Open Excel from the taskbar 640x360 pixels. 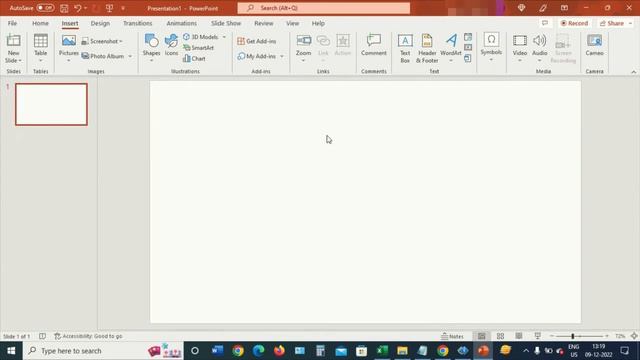382,351
